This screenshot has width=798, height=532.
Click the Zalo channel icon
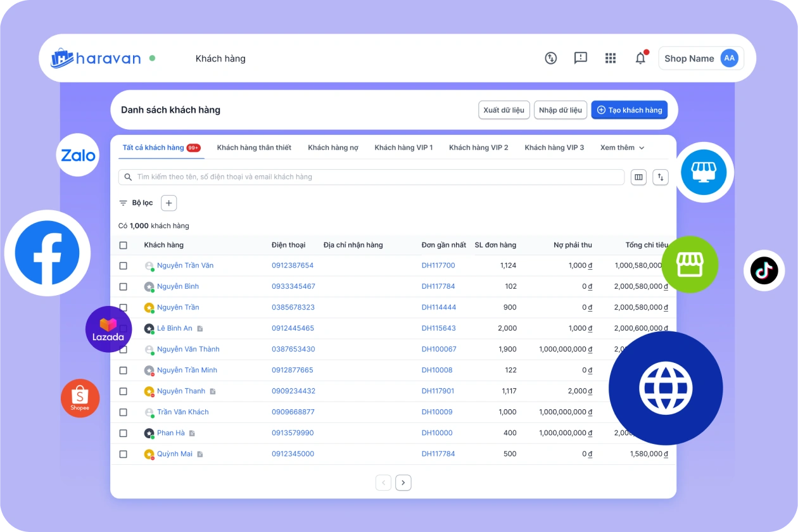click(78, 156)
